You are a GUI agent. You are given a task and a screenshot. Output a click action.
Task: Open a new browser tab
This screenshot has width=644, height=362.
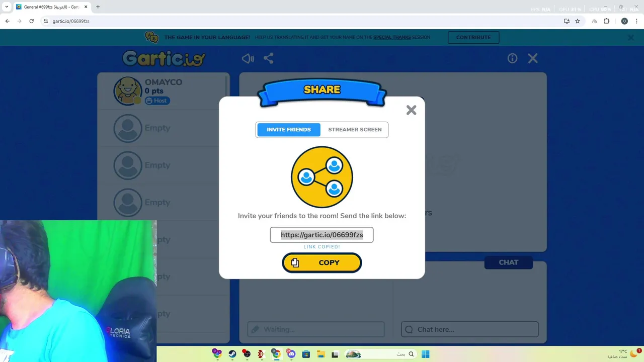[98, 7]
